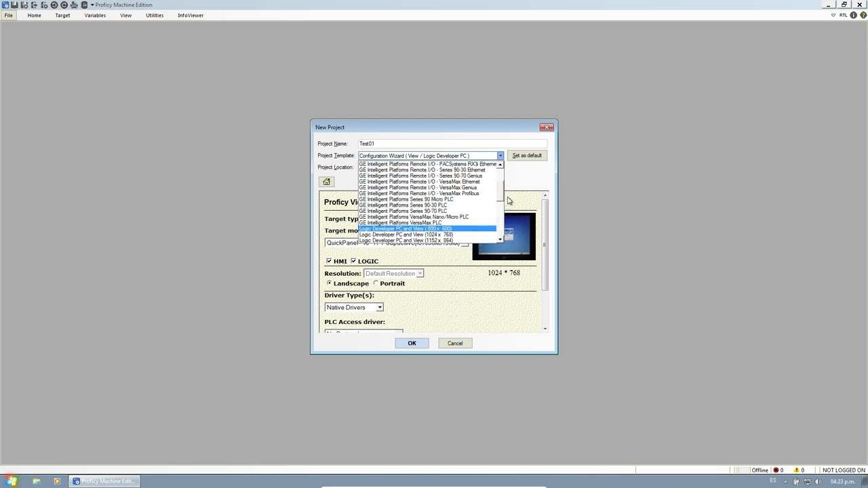
Task: Open the Target tab
Action: (62, 15)
